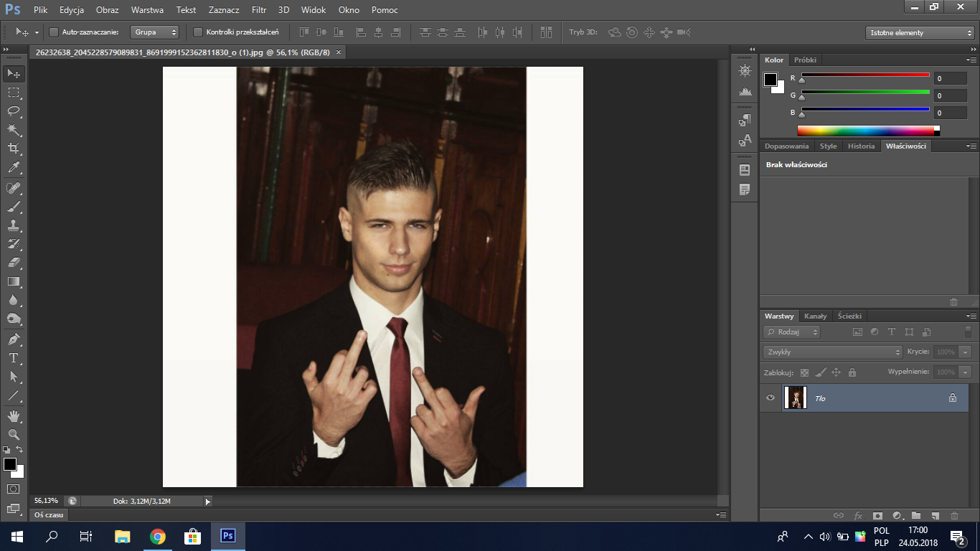
Task: Select the Crop tool
Action: coord(14,149)
